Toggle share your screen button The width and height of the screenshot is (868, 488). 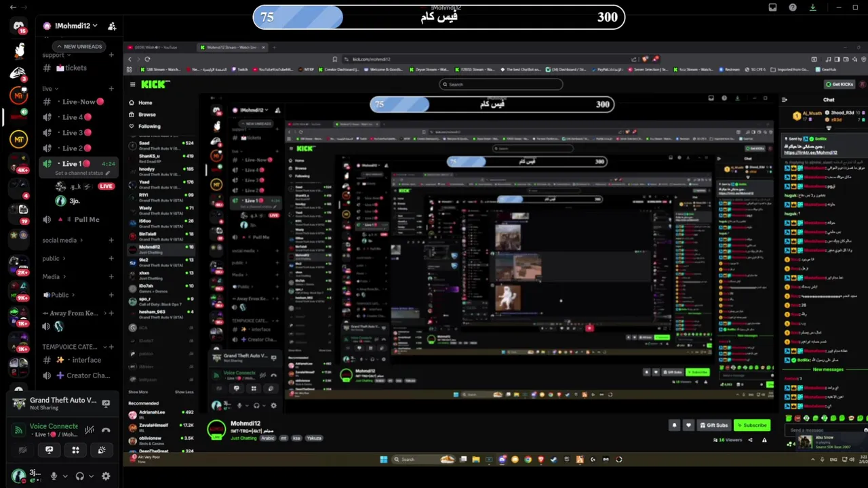coord(49,449)
